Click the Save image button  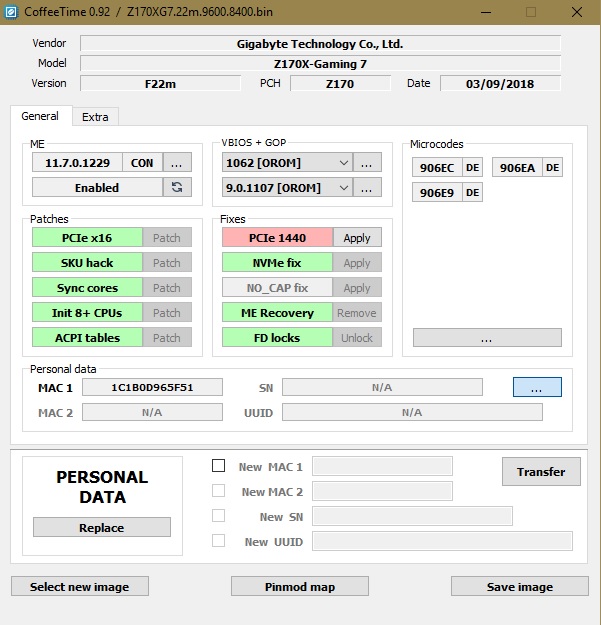(520, 586)
